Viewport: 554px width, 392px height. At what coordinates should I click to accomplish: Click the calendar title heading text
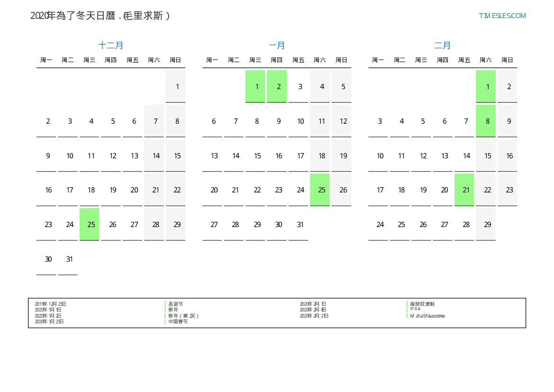tap(100, 16)
